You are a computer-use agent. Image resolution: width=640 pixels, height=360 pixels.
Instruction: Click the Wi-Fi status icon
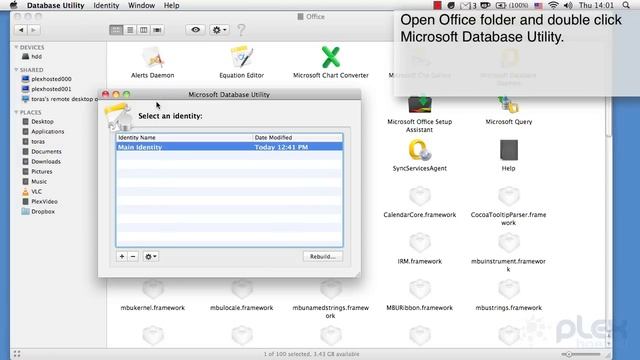[x=553, y=5]
